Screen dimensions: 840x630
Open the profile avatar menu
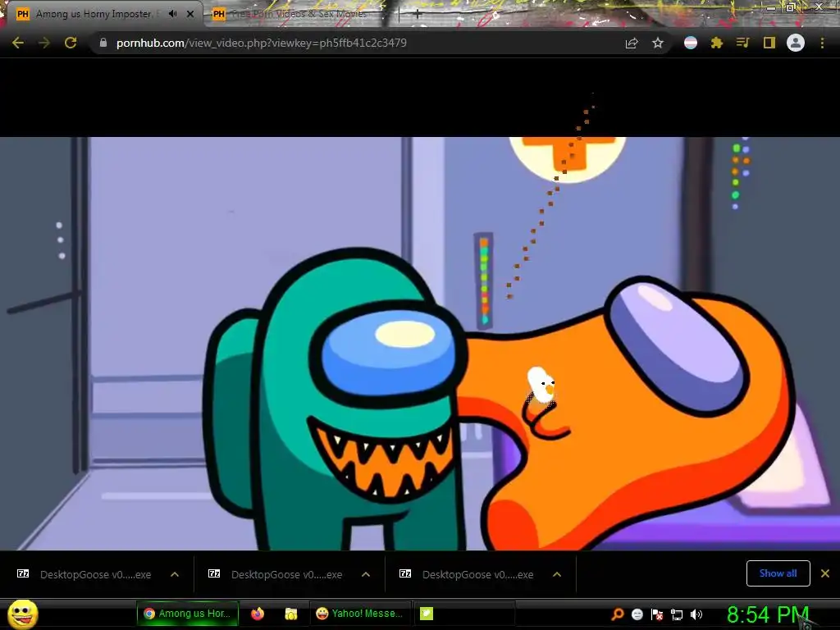tap(796, 43)
